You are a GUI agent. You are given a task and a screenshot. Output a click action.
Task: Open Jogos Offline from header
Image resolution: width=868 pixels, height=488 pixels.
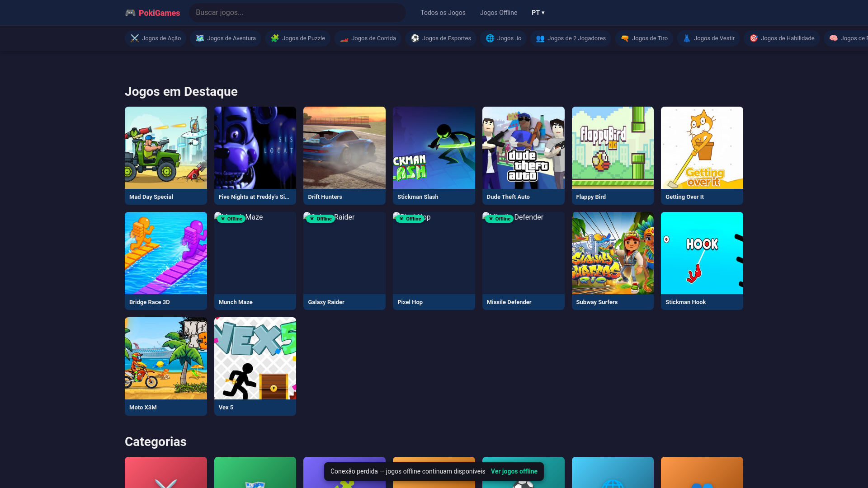click(x=499, y=13)
